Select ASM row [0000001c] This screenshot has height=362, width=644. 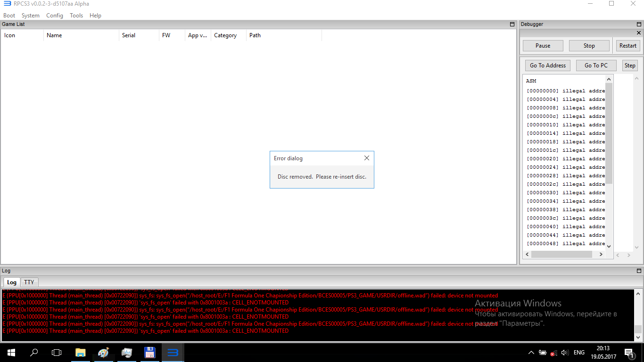tap(565, 150)
